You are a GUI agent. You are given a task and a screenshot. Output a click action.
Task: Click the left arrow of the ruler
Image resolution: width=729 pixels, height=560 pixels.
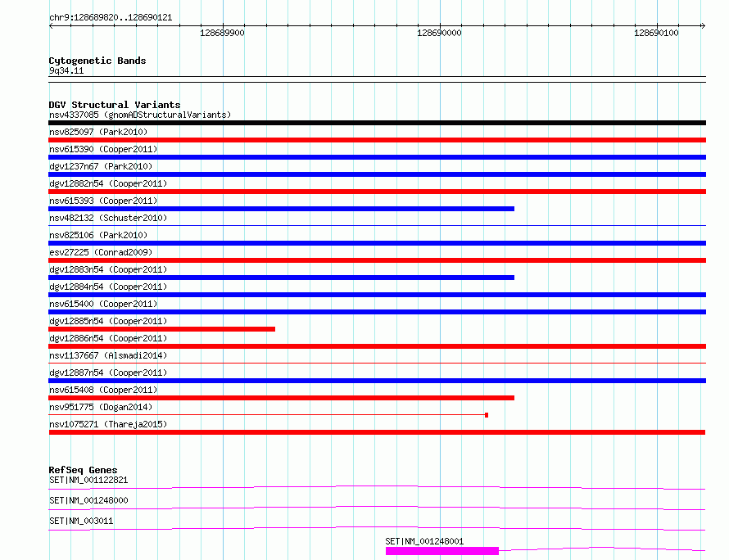tap(51, 26)
